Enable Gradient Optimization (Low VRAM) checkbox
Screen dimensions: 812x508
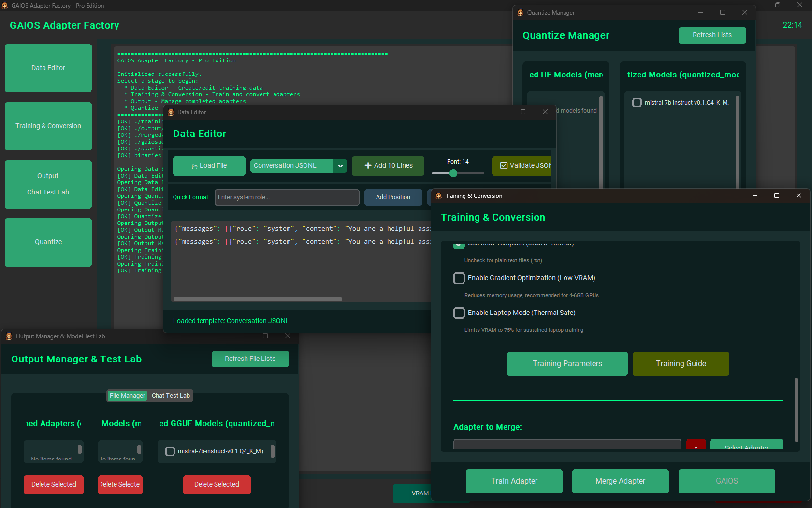pos(459,278)
